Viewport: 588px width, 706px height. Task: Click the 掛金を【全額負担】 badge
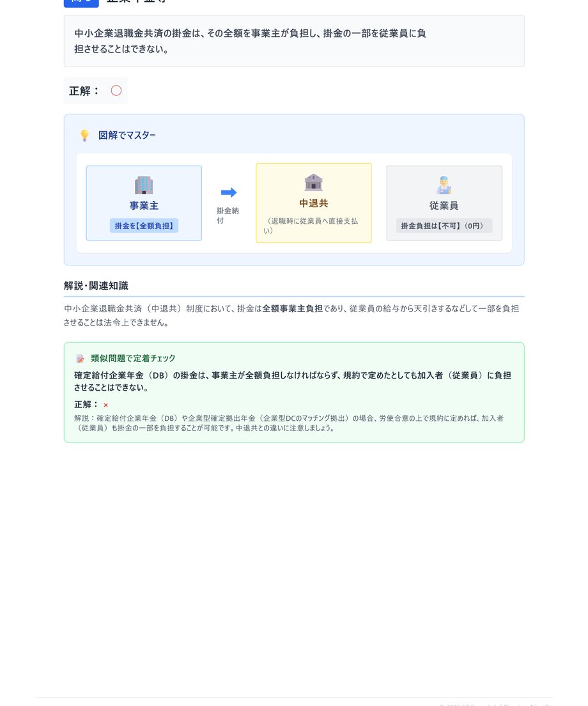click(x=144, y=226)
